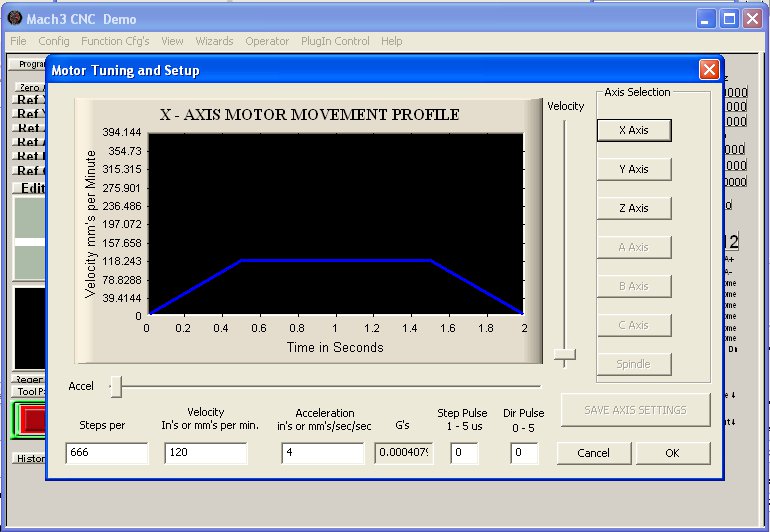The height and width of the screenshot is (532, 770).
Task: Focus the Velocity value field
Action: point(205,453)
